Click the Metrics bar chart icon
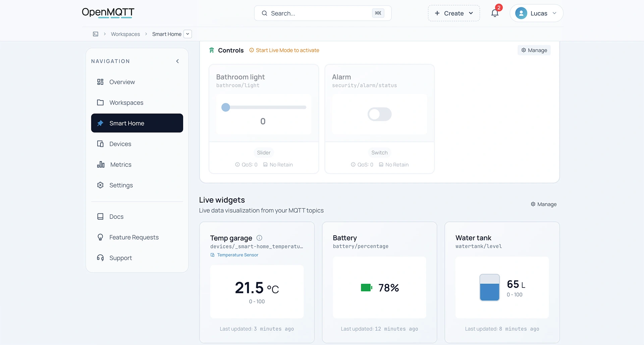644x345 pixels. [101, 164]
